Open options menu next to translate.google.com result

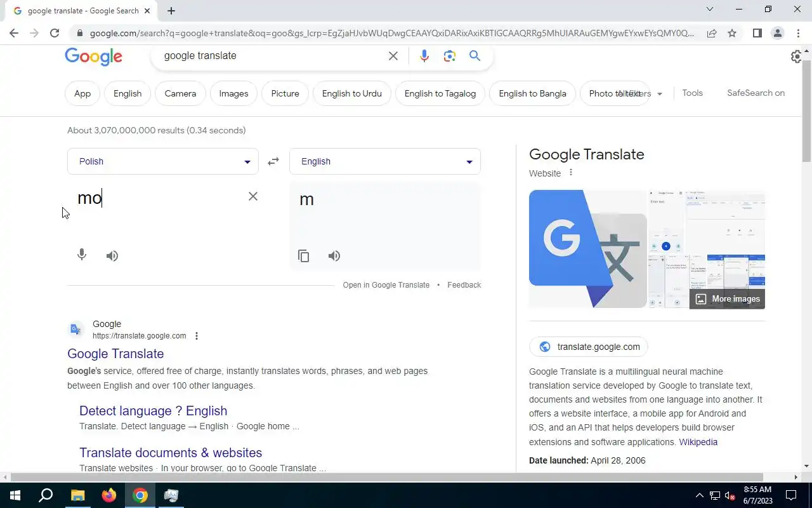coord(197,336)
